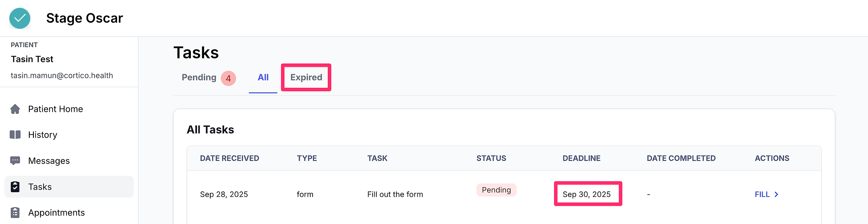Navigate to Appointments in sidebar
This screenshot has width=868, height=224.
pos(56,213)
